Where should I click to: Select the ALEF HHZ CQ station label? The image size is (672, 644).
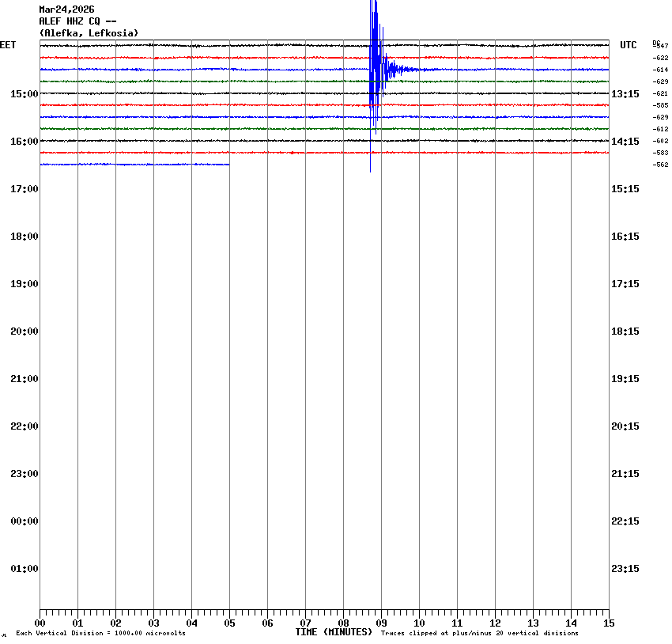(x=77, y=21)
